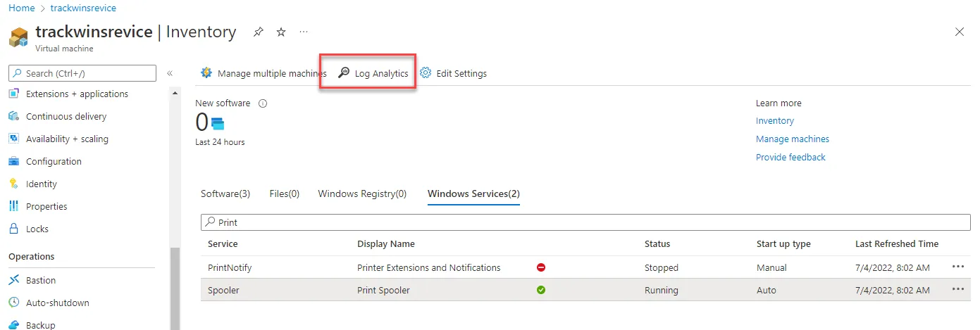Close the Inventory blade
980x330 pixels.
coord(959,32)
